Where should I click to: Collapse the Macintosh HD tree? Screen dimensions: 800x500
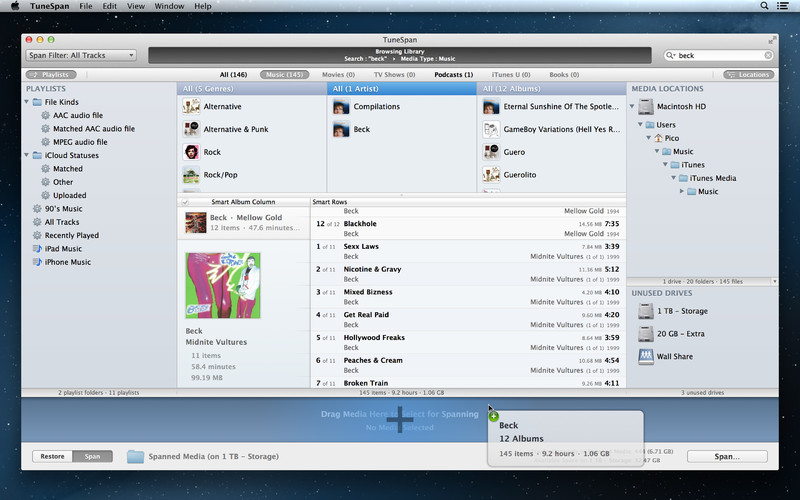(x=632, y=107)
